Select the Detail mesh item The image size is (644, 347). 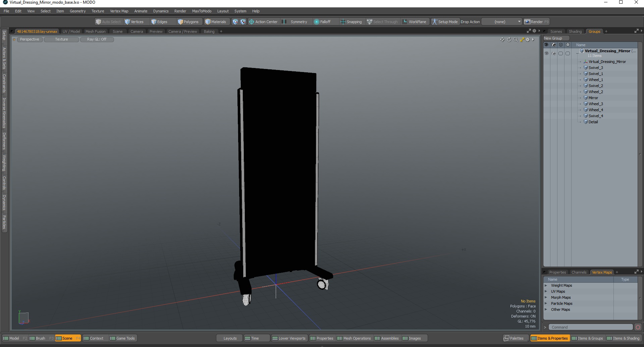pos(593,122)
